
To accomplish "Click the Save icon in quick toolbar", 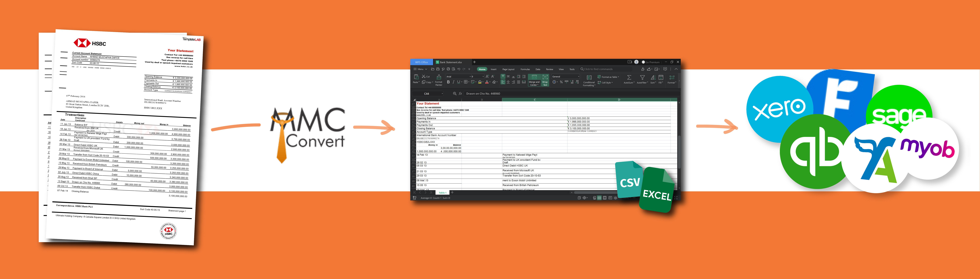I will click(x=438, y=69).
